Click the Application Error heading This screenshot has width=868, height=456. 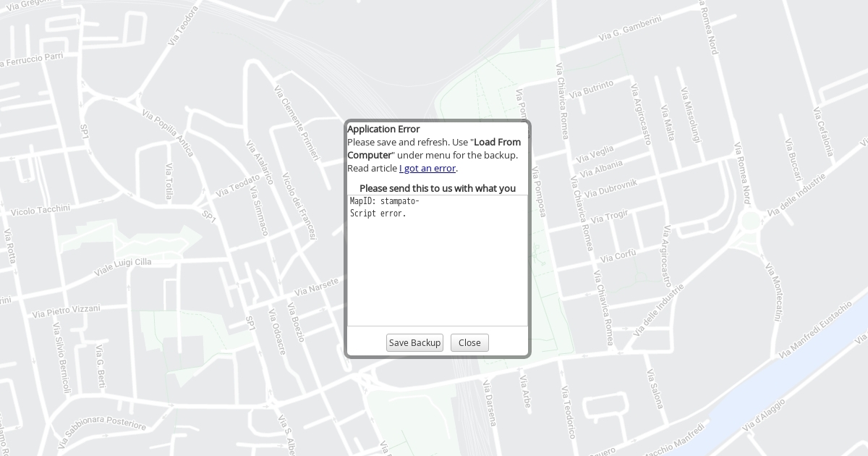tap(383, 129)
